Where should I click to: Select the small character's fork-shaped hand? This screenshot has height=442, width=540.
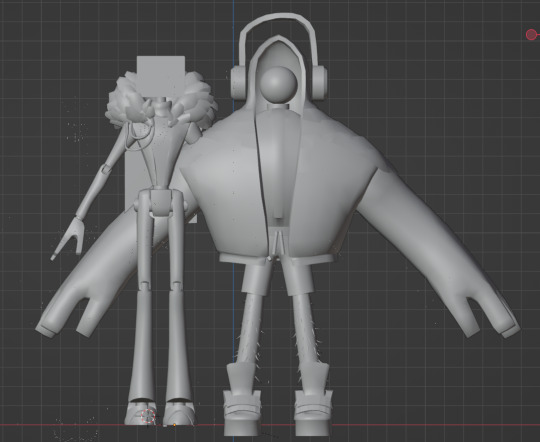[68, 238]
